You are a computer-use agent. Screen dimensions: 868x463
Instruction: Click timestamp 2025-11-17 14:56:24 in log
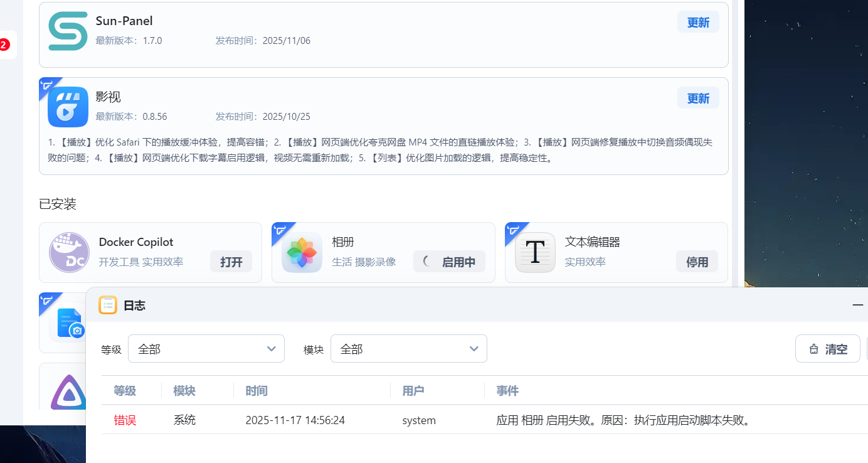pyautogui.click(x=295, y=420)
